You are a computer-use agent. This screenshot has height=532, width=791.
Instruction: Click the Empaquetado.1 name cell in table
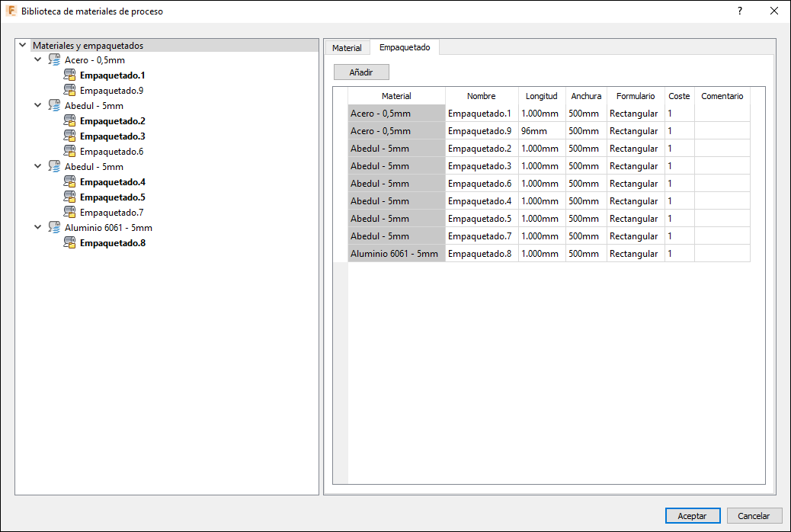click(482, 114)
